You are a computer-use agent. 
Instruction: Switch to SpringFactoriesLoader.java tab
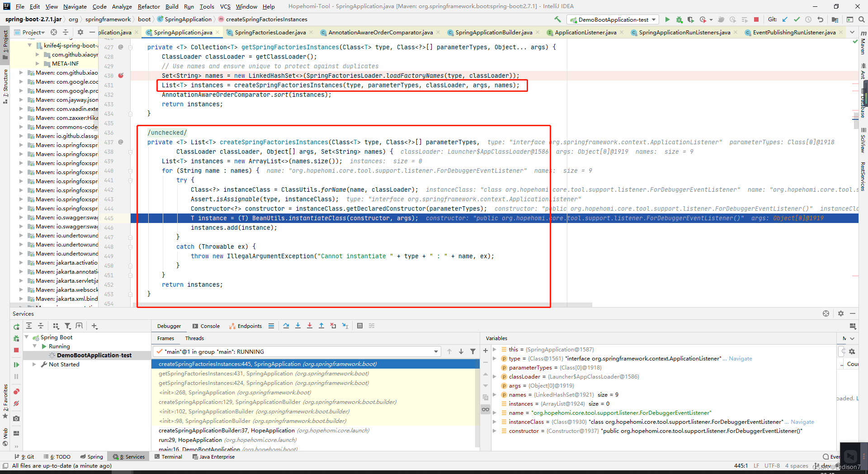[x=270, y=32]
